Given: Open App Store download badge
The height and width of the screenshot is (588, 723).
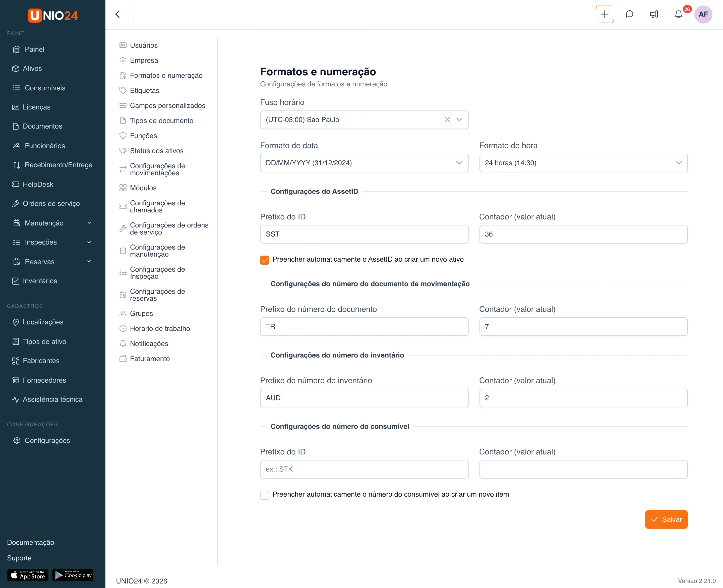Looking at the screenshot, I should [28, 575].
